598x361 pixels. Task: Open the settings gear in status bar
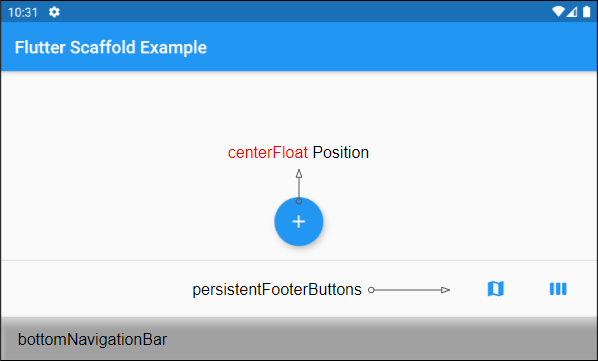click(x=54, y=12)
